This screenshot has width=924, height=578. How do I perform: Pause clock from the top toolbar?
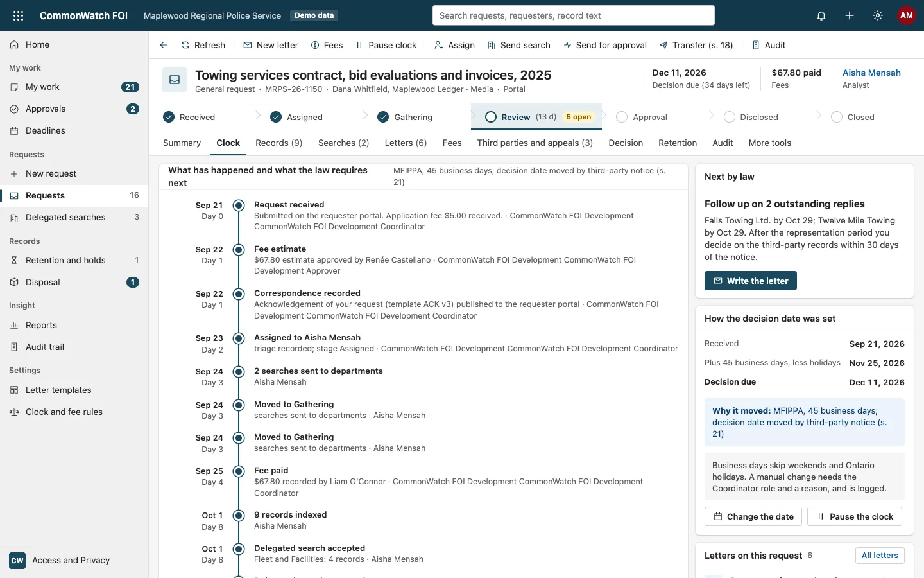(x=386, y=45)
